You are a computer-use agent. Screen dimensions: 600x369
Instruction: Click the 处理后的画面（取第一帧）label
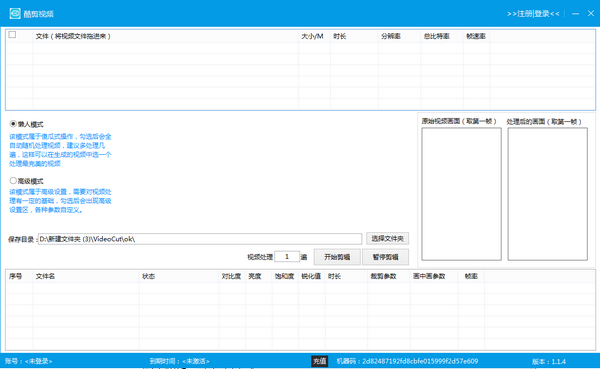(x=544, y=122)
